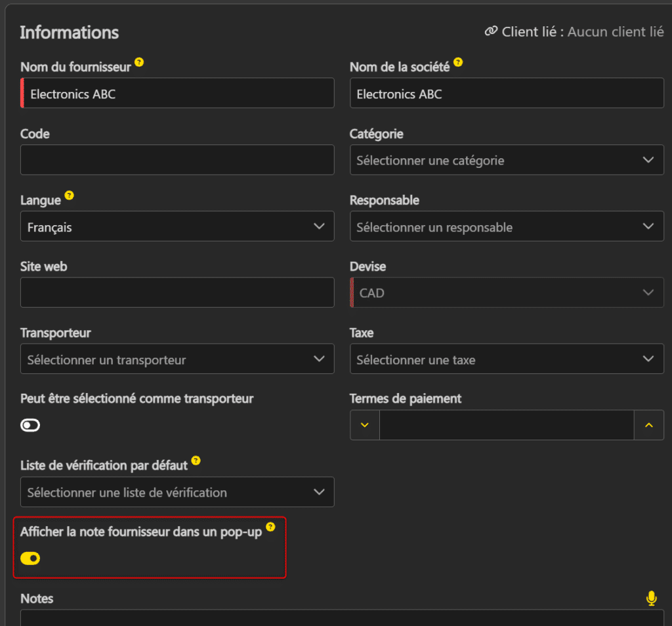Expand the Langue dropdown showing Français
This screenshot has width=672, height=626.
pyautogui.click(x=177, y=227)
